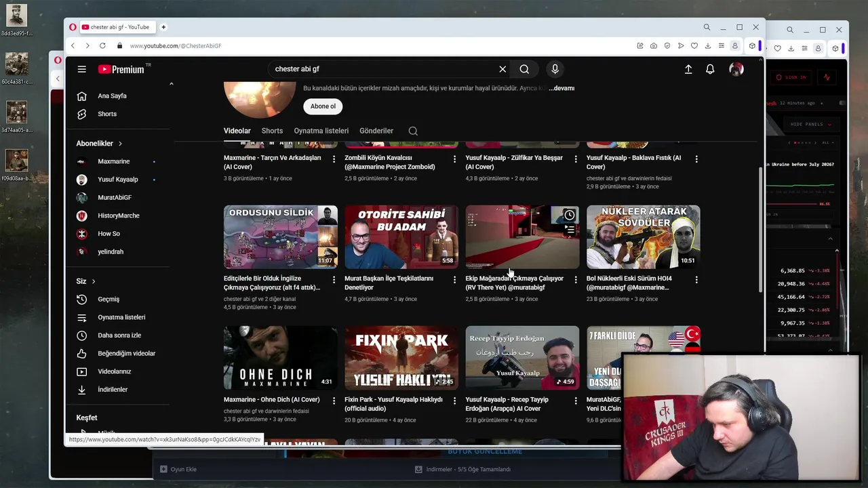
Task: Open a new browser tab with plus
Action: (163, 27)
